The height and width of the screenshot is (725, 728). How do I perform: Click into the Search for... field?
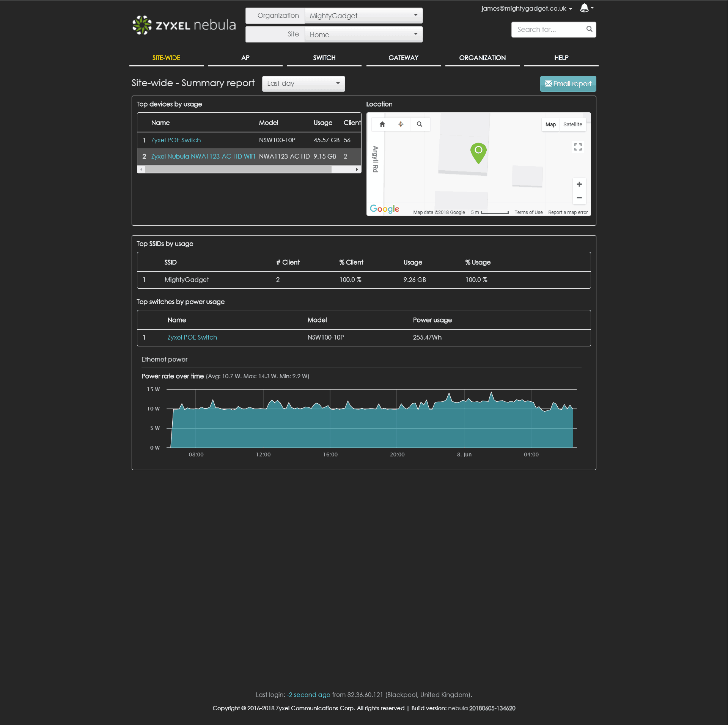pyautogui.click(x=549, y=30)
